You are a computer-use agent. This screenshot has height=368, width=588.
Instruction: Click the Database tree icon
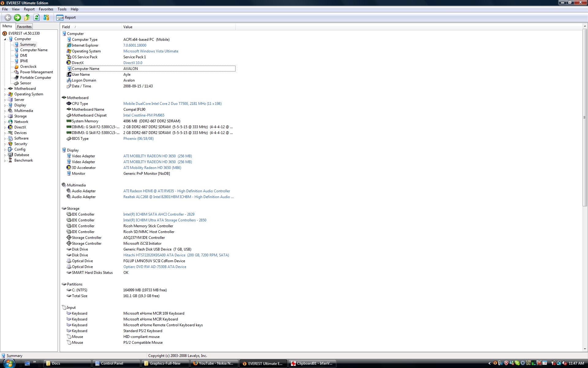[x=10, y=155]
